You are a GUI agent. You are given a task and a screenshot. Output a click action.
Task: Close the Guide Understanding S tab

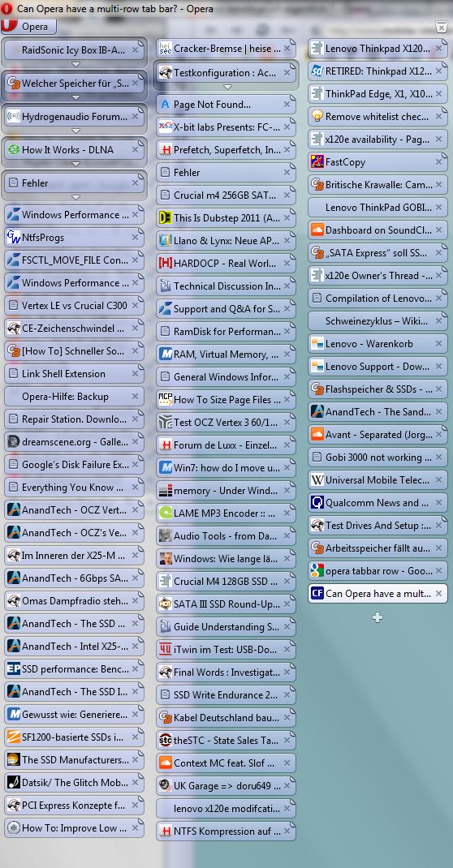[x=287, y=626]
